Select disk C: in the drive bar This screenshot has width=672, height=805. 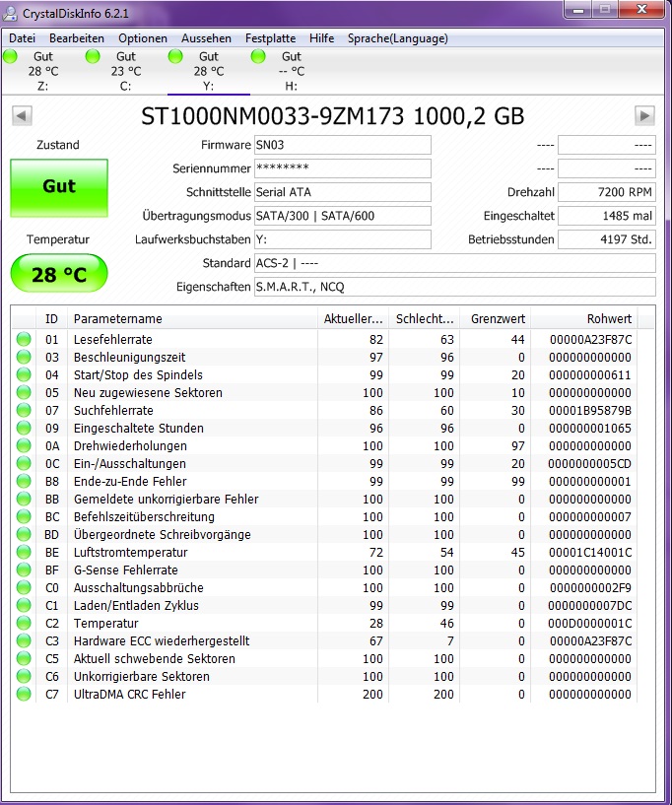pos(126,71)
